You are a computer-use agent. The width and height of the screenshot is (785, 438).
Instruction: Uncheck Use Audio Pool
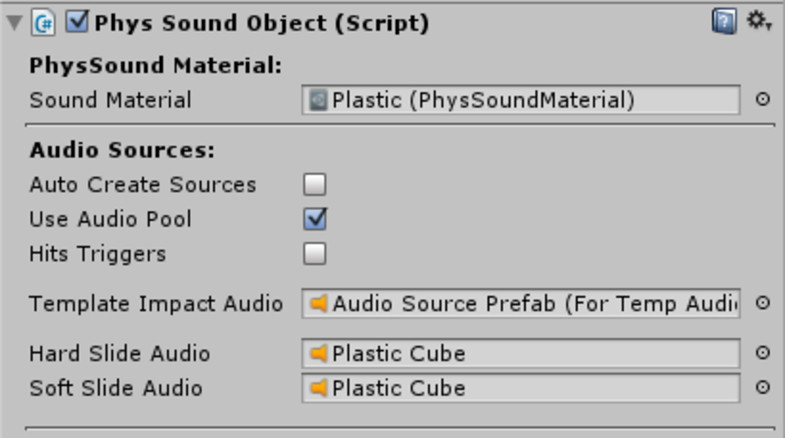click(x=314, y=219)
